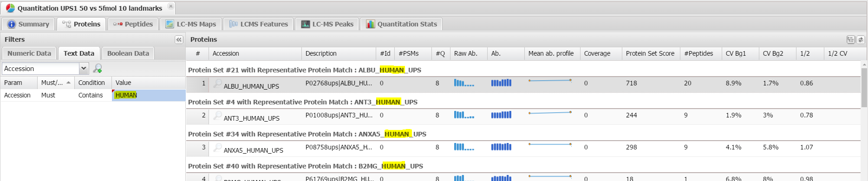Click magnifier icon for ANXA5_HUMAN_UPS
The height and width of the screenshot is (181, 868).
(217, 148)
